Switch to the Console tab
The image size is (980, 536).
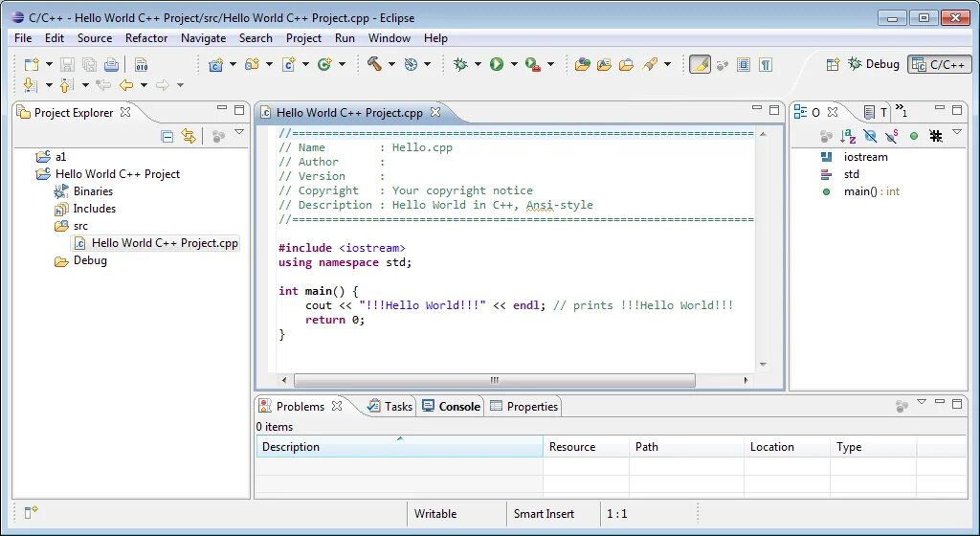[x=452, y=406]
